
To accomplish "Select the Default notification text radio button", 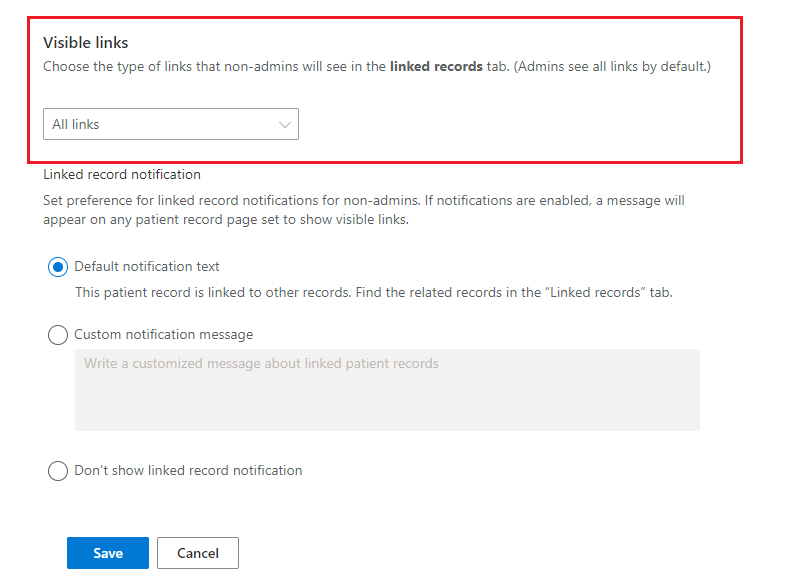I will (58, 267).
